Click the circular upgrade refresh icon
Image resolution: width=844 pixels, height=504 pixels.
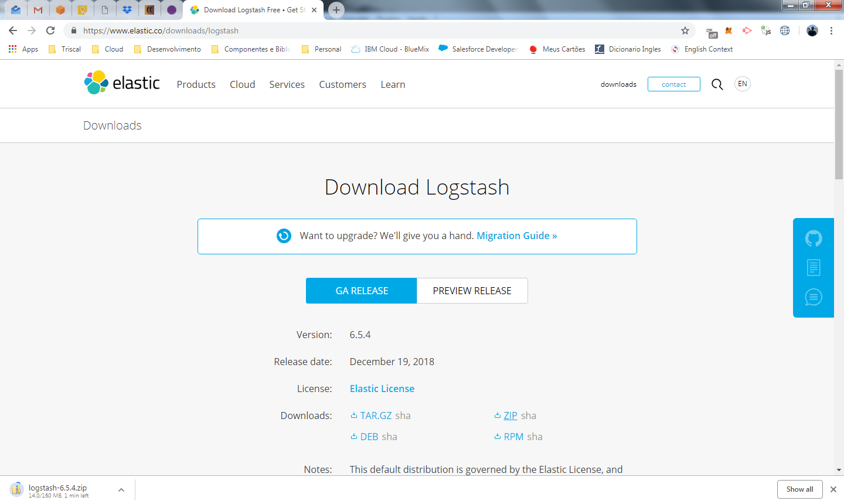click(284, 236)
